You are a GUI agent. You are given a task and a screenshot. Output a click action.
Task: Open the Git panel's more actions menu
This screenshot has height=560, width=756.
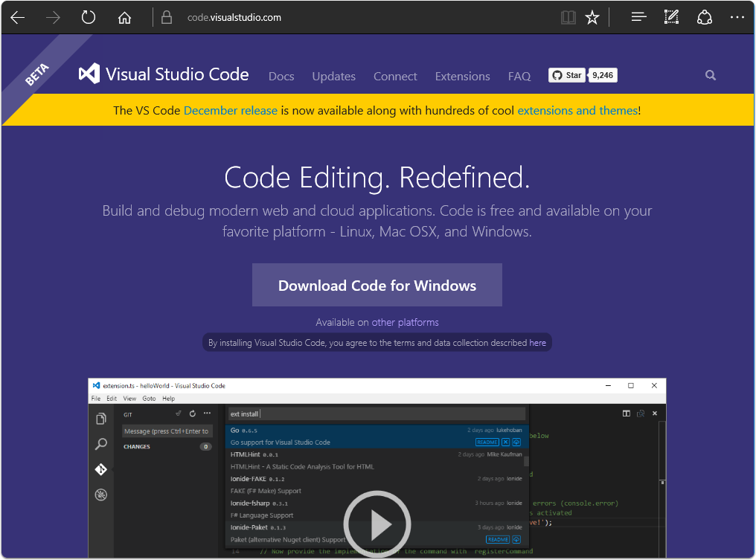[207, 413]
